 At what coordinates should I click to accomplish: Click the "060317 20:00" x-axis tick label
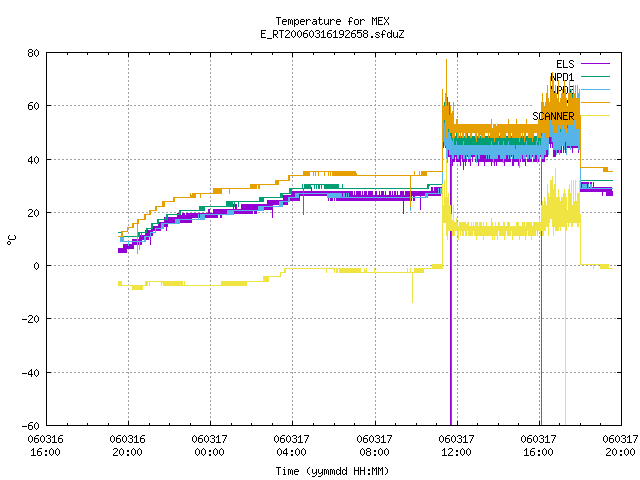coord(620,446)
